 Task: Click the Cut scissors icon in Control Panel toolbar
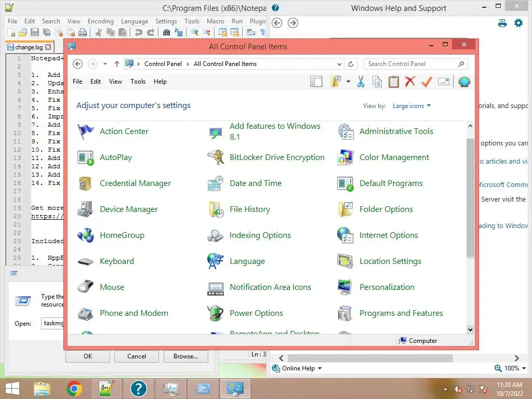point(361,82)
